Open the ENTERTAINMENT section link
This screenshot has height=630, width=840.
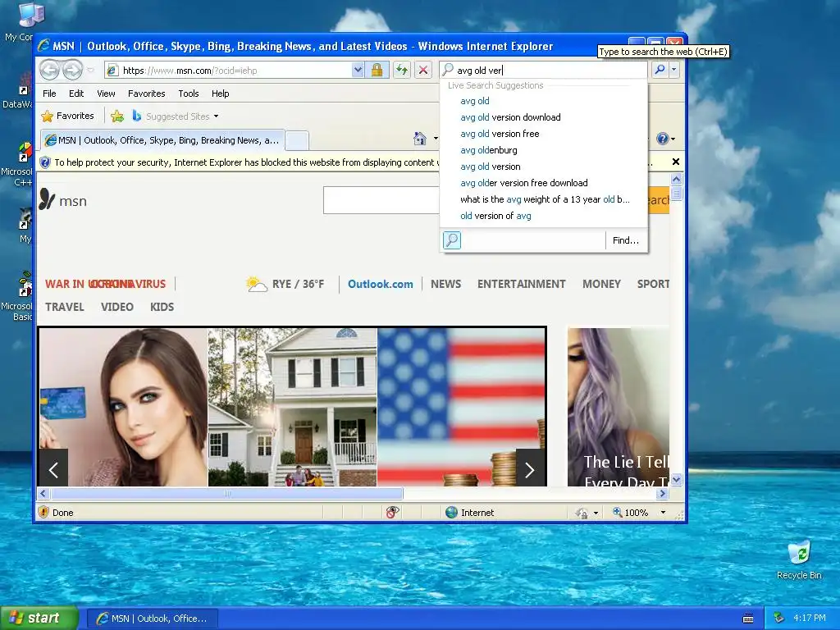coord(521,284)
